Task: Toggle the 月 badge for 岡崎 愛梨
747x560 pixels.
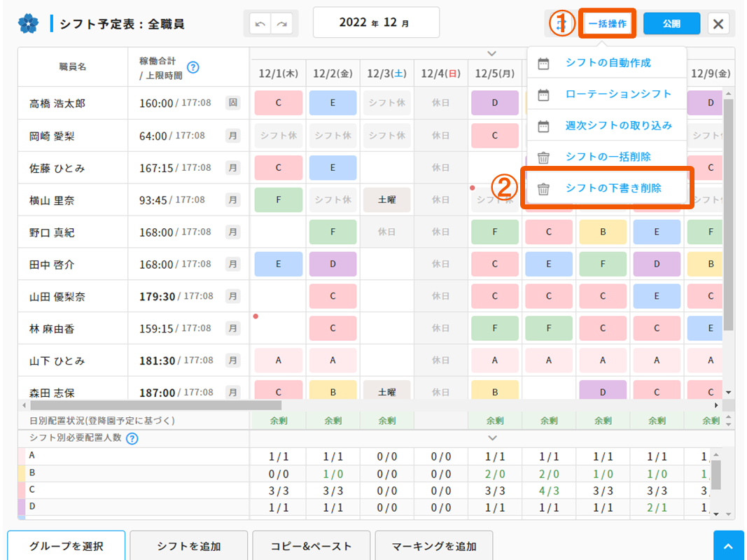Action: [232, 136]
